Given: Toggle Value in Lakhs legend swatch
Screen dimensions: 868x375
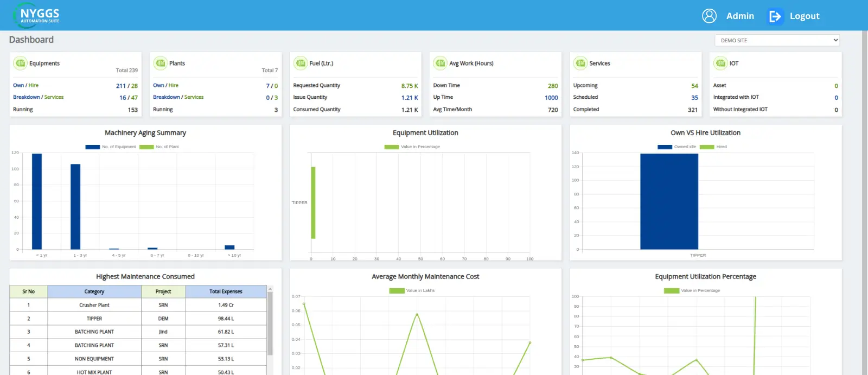Looking at the screenshot, I should [x=397, y=290].
